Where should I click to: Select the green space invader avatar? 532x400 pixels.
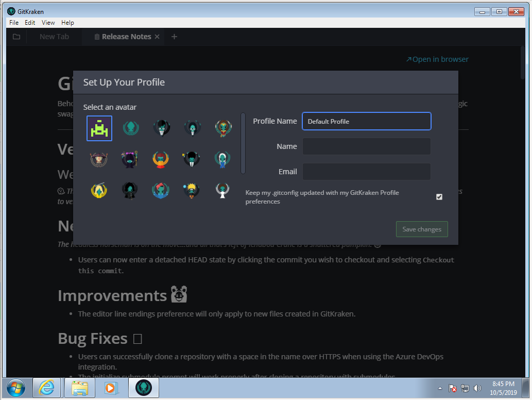(99, 128)
